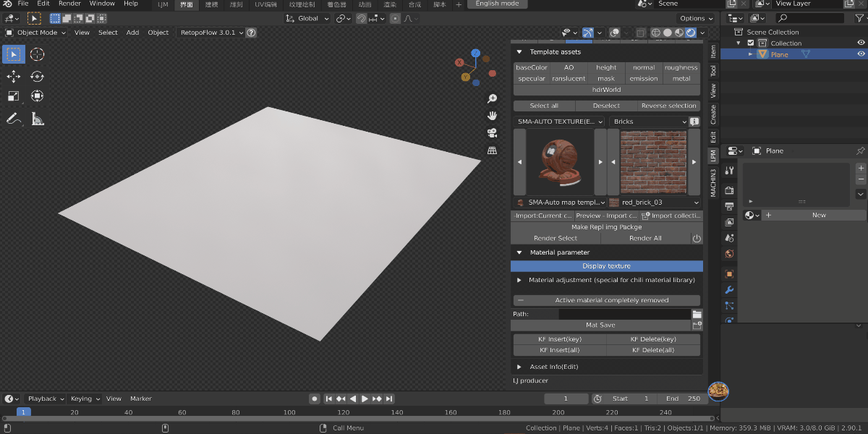Toggle show gizmo button in viewport header
Viewport: 868px width, 434px height.
[x=587, y=33]
